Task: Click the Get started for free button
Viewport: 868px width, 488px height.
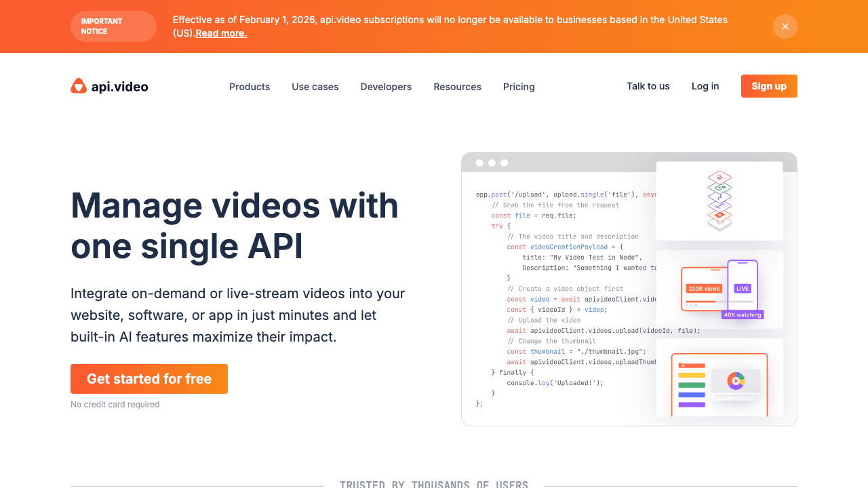Action: 149,379
